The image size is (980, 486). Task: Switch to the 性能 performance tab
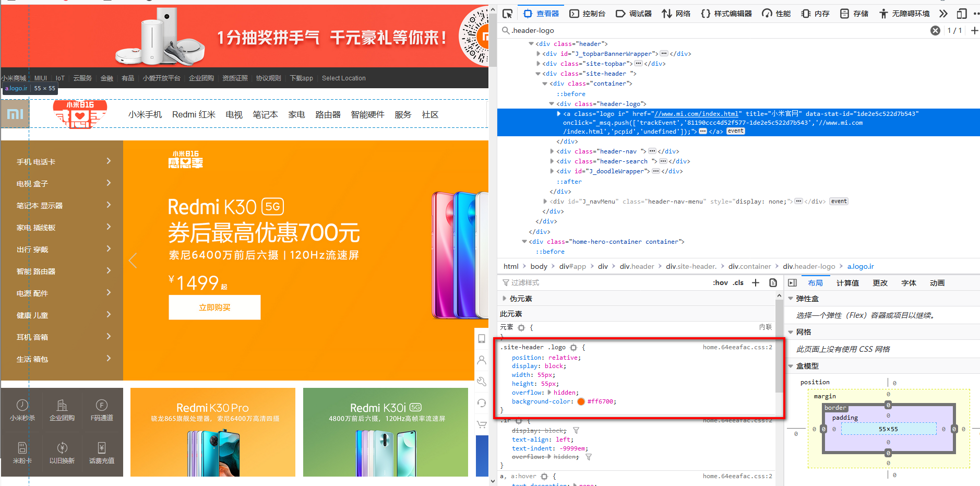[776, 14]
